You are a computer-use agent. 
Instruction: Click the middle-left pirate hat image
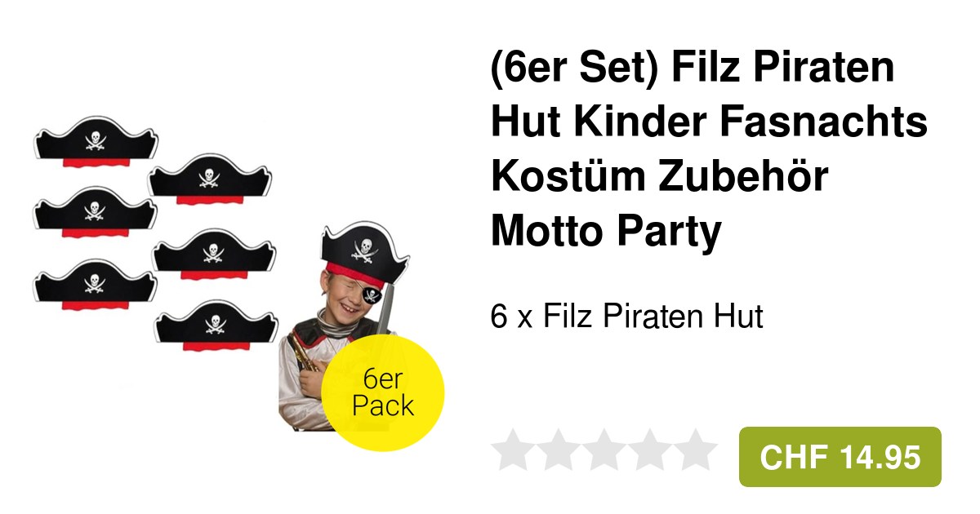(95, 212)
